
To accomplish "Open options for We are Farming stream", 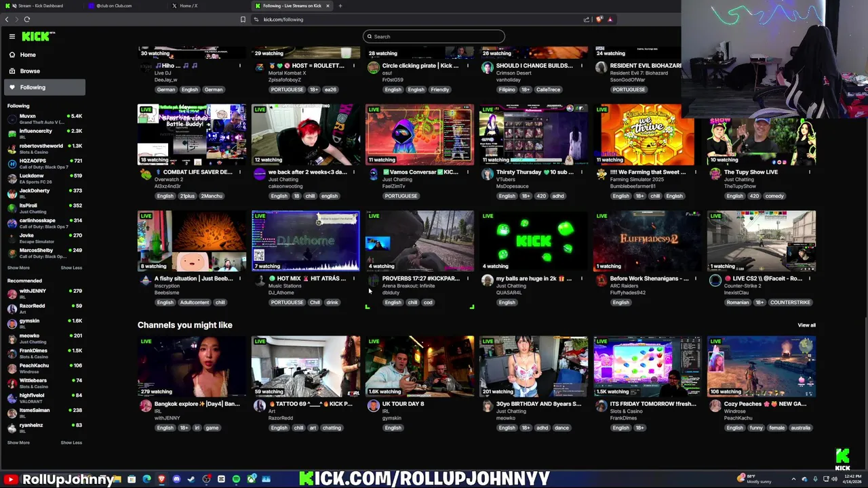I will 695,172.
